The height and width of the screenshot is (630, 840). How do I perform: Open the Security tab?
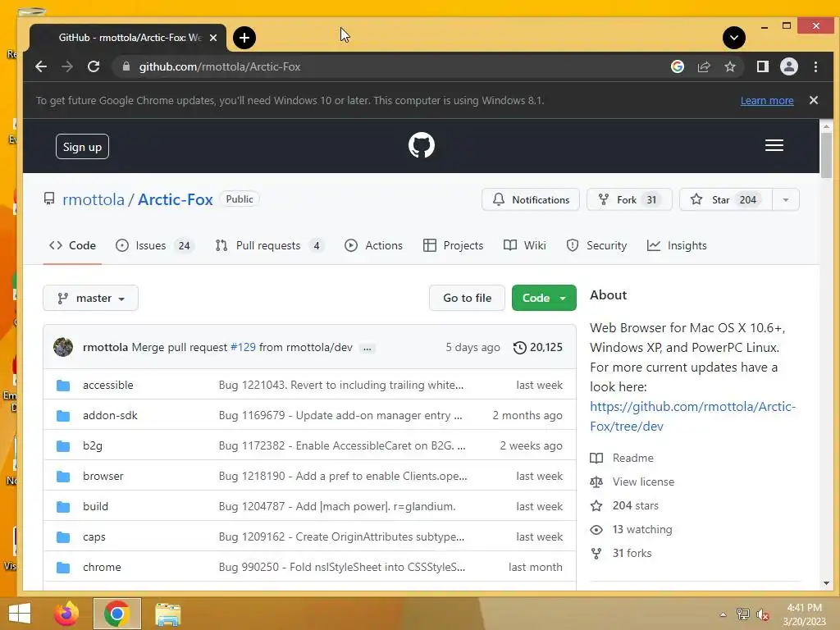[597, 245]
